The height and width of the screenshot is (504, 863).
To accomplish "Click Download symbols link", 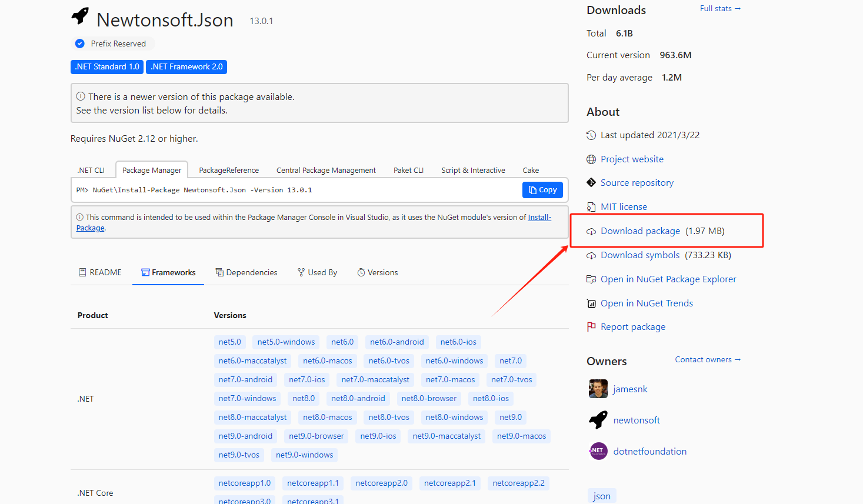I will [640, 255].
